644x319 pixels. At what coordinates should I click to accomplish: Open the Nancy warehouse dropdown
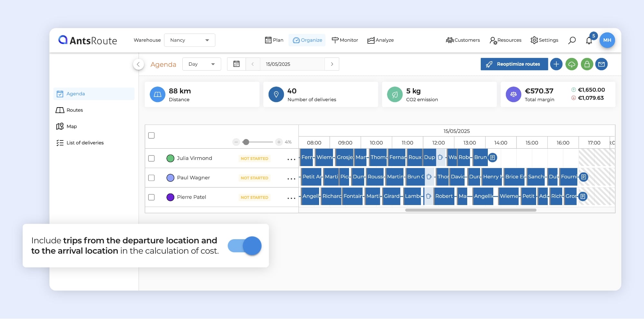pos(189,40)
